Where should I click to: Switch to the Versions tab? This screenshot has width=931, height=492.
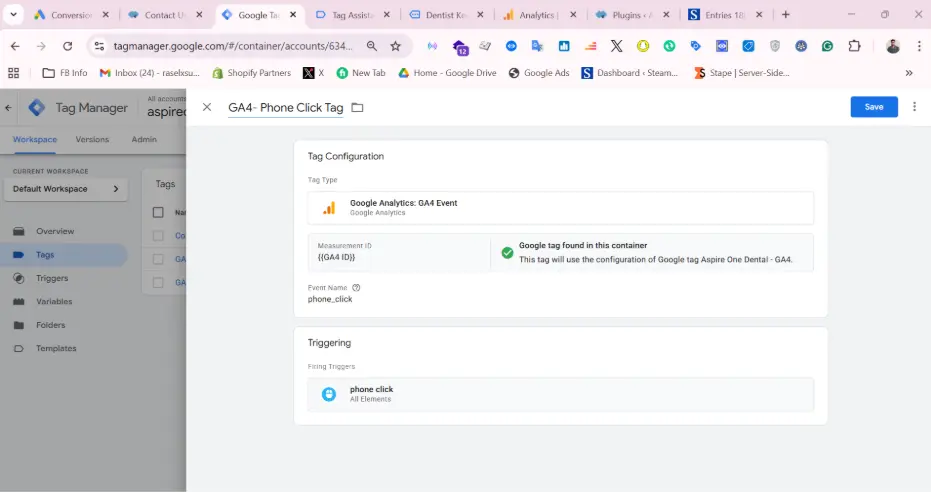click(x=92, y=139)
